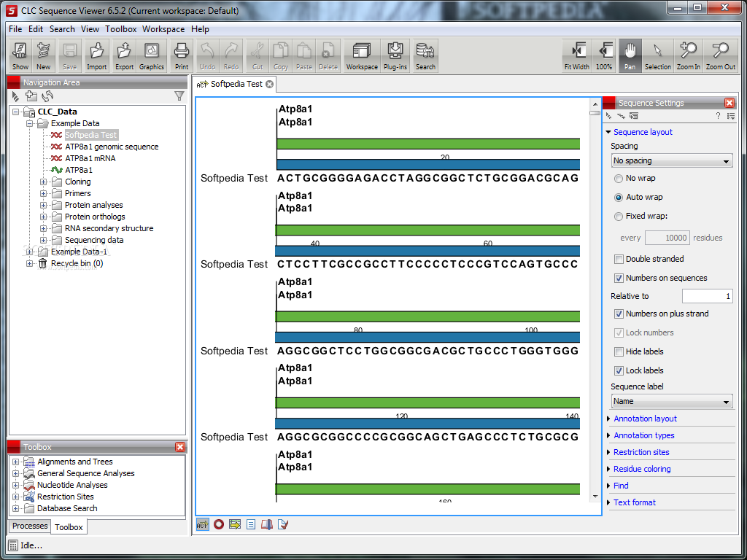Open the View menu
Image resolution: width=747 pixels, height=560 pixels.
(x=90, y=29)
